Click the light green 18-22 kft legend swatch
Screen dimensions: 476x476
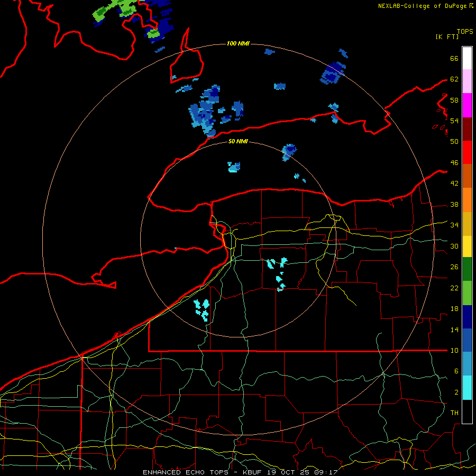point(467,293)
